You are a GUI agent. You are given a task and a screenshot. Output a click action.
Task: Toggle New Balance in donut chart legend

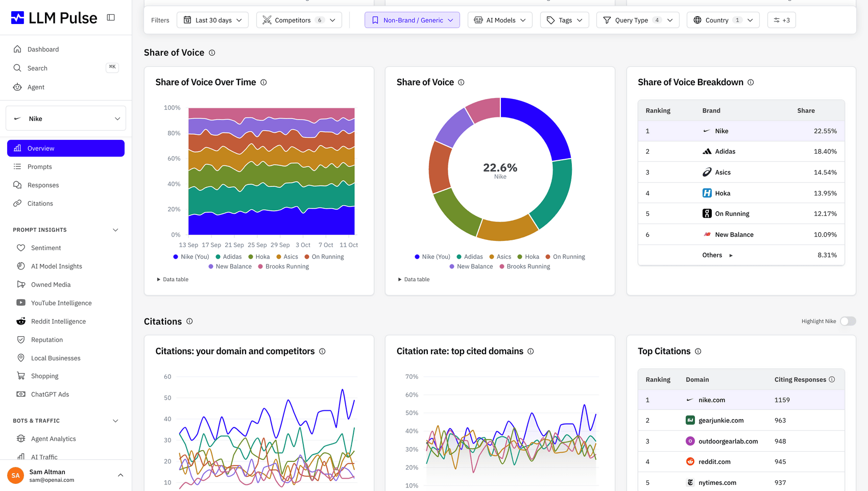471,266
